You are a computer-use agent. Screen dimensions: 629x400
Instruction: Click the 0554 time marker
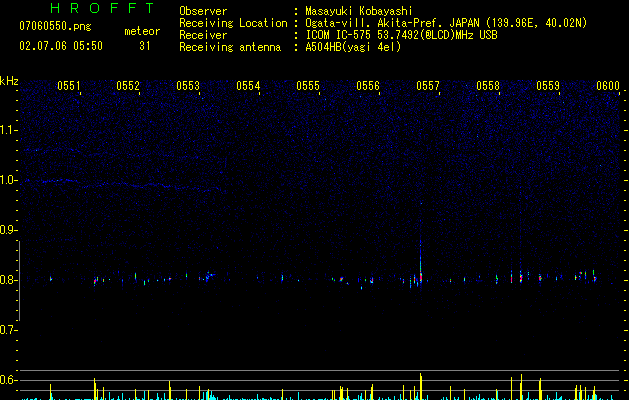tap(248, 86)
